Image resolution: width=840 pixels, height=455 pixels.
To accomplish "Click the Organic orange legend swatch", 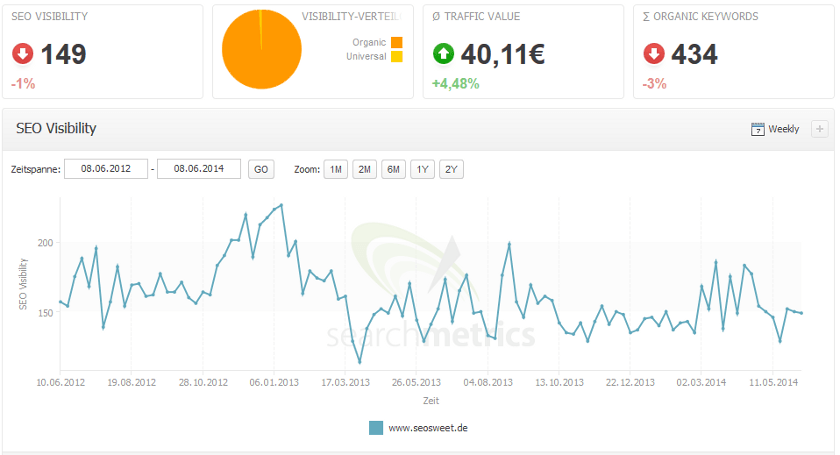I will (x=397, y=42).
